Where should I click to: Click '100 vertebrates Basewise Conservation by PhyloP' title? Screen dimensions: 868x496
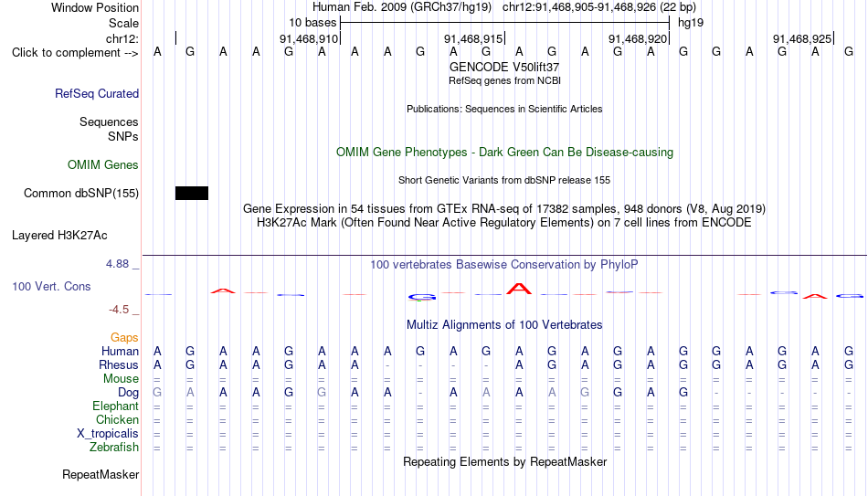[x=504, y=265]
